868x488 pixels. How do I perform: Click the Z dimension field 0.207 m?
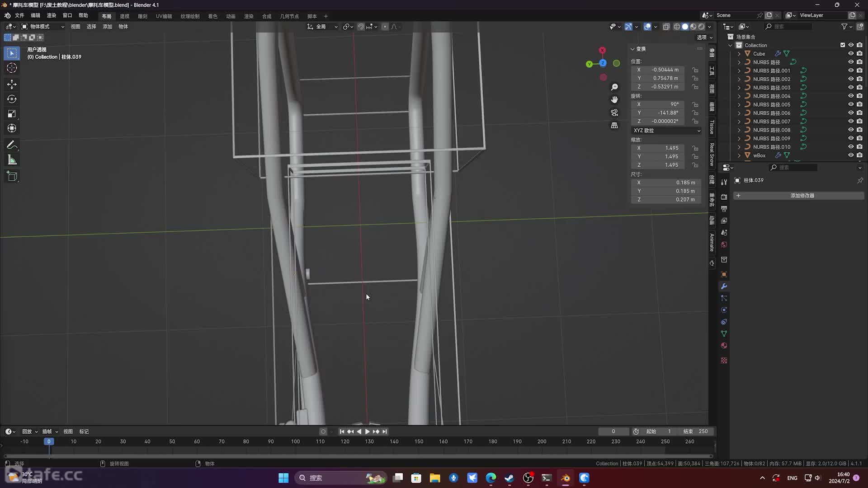pos(666,200)
